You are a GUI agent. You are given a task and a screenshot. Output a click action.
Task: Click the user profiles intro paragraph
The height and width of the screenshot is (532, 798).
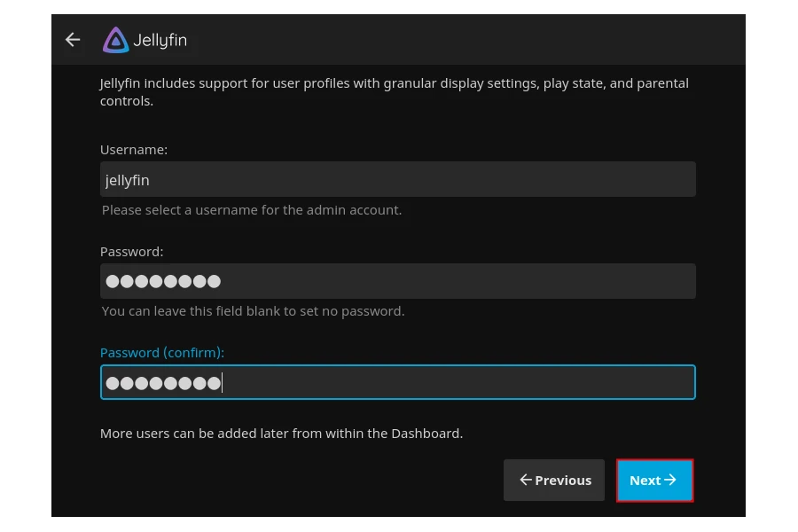394,92
